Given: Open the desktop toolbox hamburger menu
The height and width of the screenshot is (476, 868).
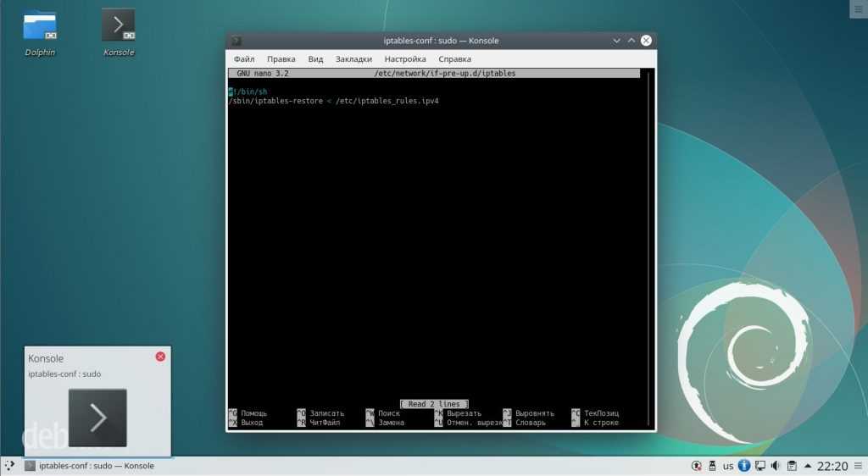Looking at the screenshot, I should coord(857,8).
